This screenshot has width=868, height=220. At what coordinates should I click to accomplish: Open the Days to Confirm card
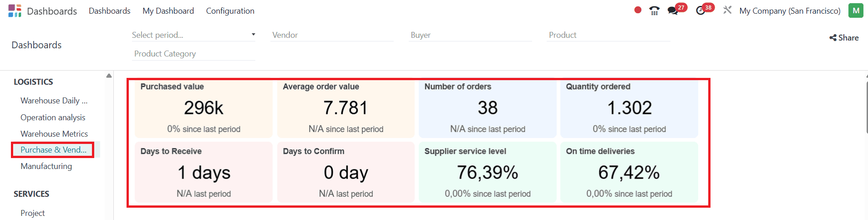[x=345, y=172]
